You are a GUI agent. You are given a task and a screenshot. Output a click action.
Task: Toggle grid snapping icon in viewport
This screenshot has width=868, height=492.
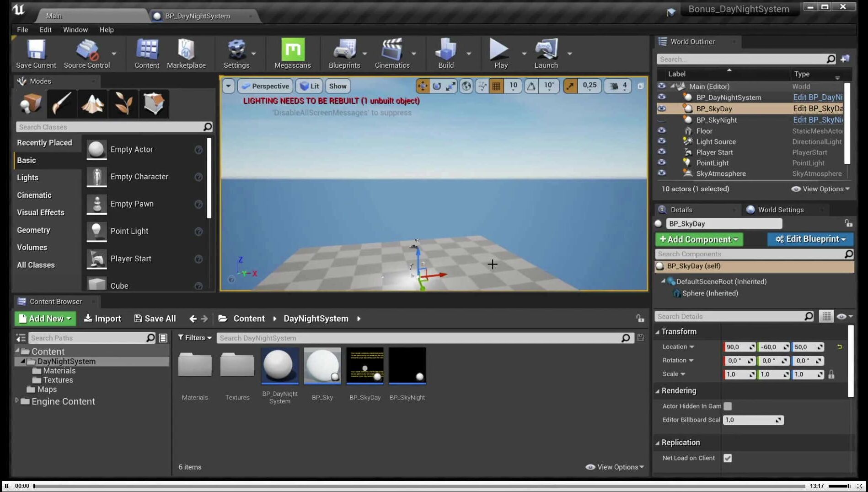pyautogui.click(x=496, y=86)
